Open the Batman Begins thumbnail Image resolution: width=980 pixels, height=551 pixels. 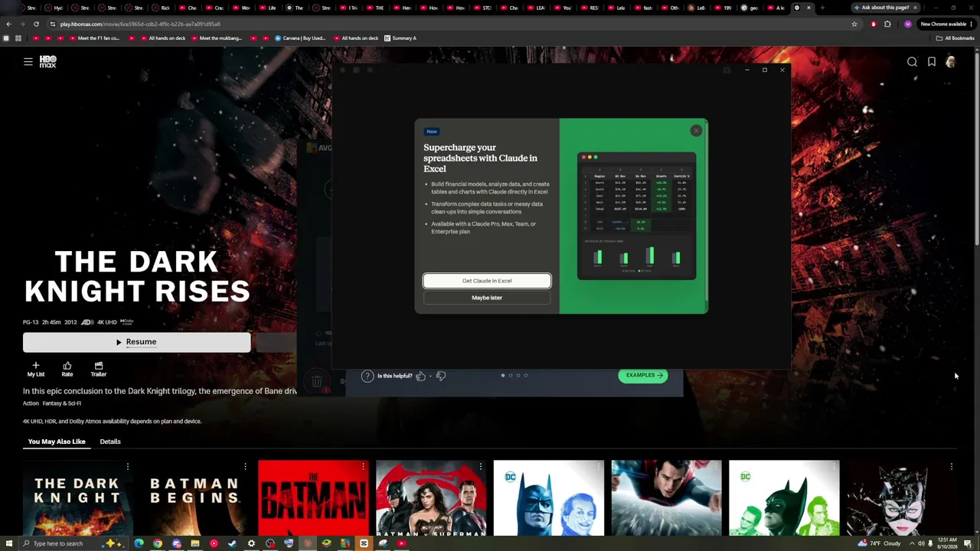click(195, 497)
